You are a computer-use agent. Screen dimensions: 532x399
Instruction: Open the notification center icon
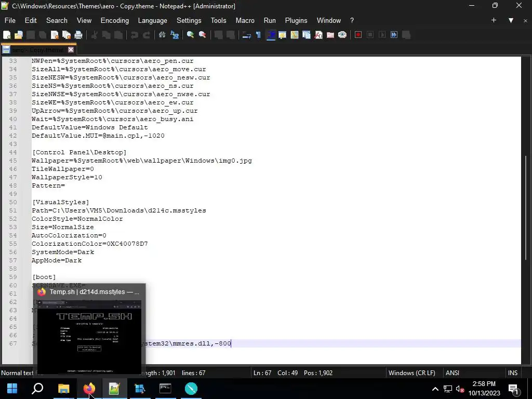click(x=514, y=389)
